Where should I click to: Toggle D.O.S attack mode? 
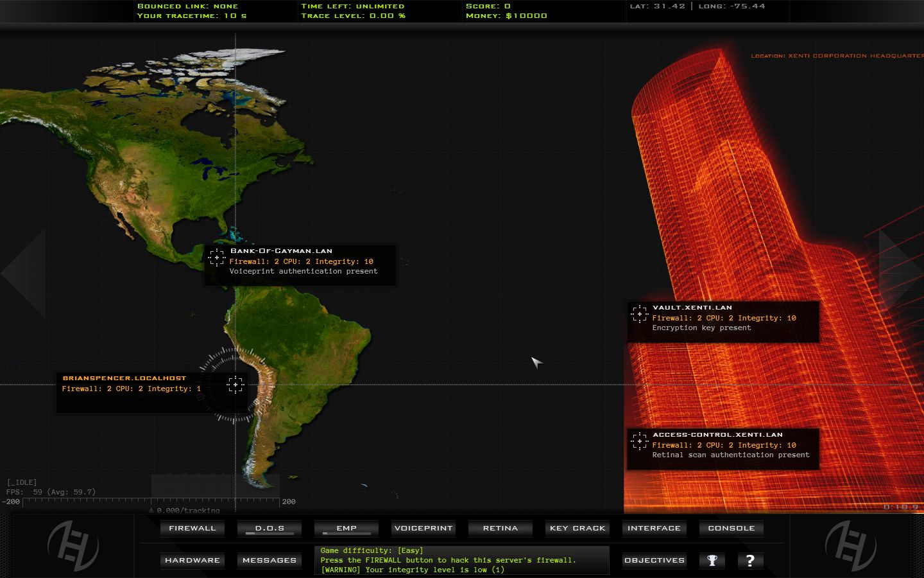269,528
